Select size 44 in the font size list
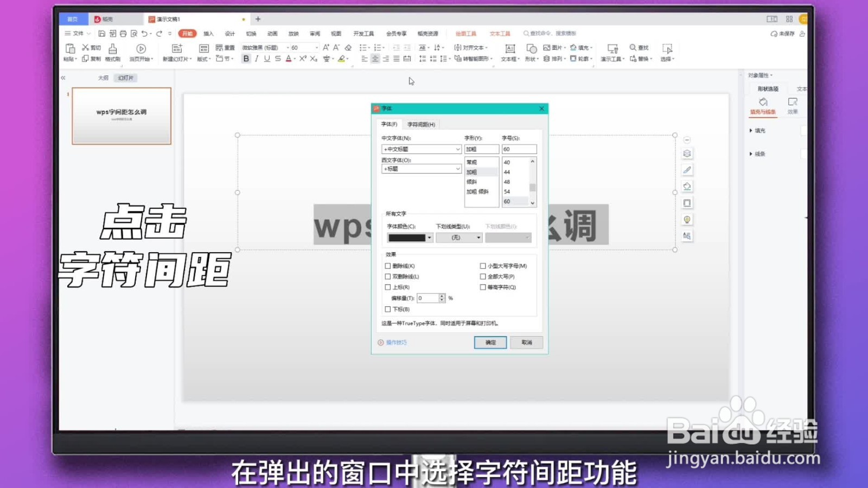This screenshot has width=868, height=488. point(507,171)
